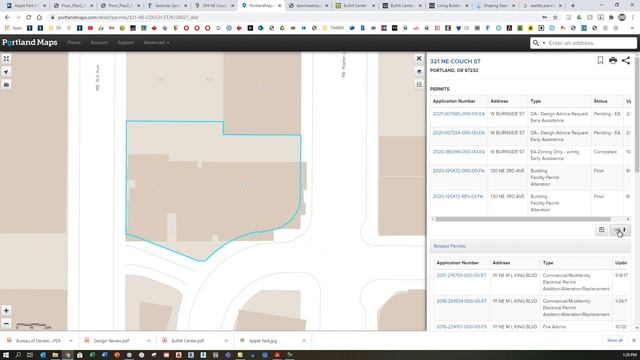Click the Application Number header in Permits table
Image resolution: width=640 pixels, height=360 pixels.
454,101
